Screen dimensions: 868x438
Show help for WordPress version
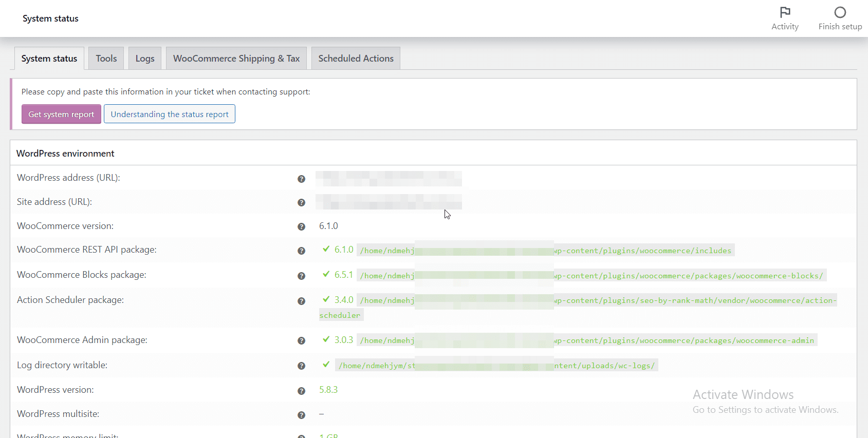point(301,391)
